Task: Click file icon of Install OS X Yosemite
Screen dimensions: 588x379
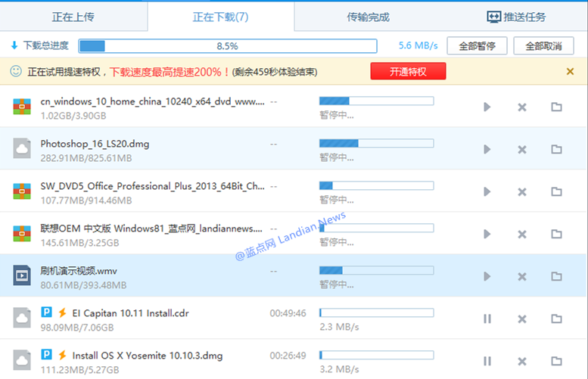Action: tap(22, 360)
